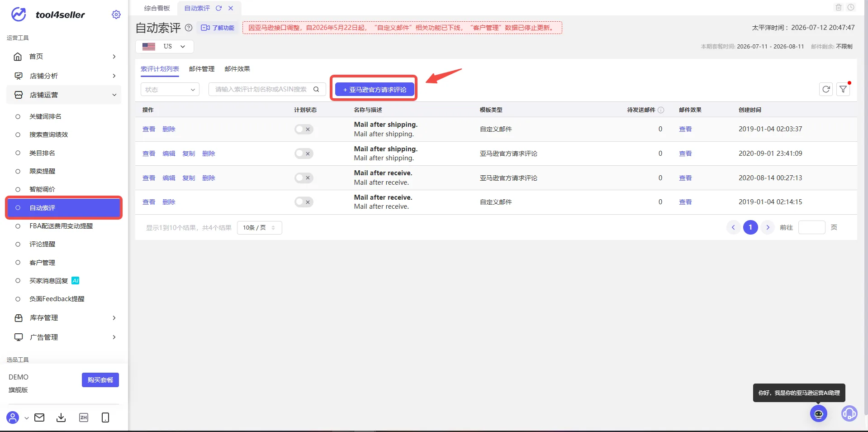Click the tool4seller logo
The image size is (868, 432).
[47, 14]
